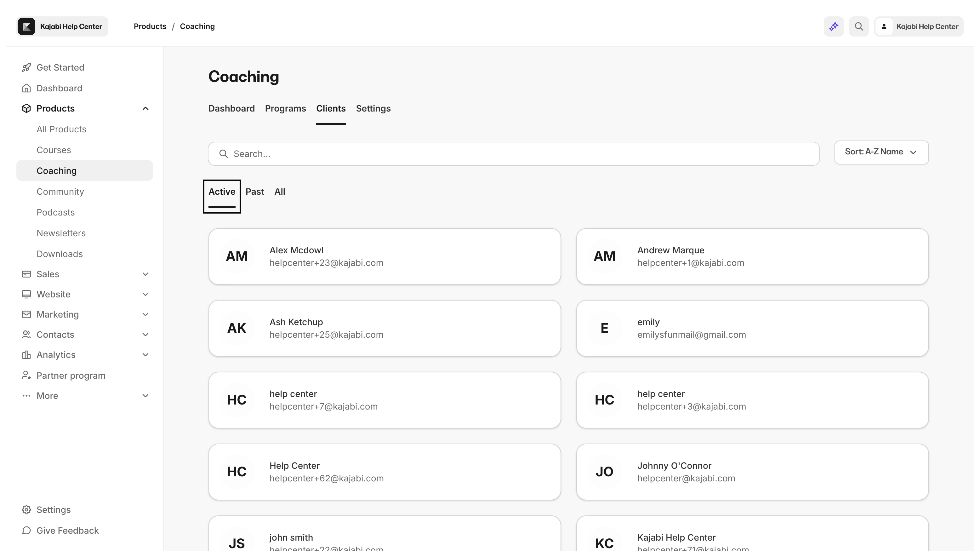Image resolution: width=980 pixels, height=557 pixels.
Task: Open the Marketing envelope icon
Action: pyautogui.click(x=26, y=314)
